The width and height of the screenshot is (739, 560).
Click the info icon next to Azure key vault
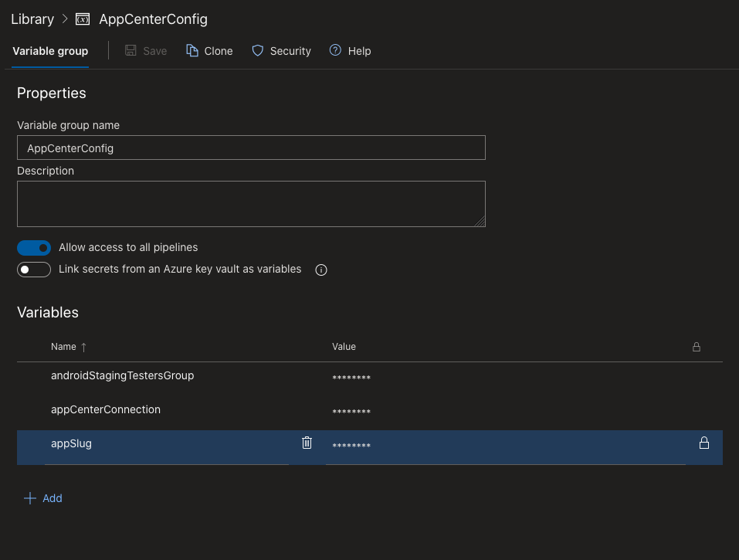coord(321,270)
